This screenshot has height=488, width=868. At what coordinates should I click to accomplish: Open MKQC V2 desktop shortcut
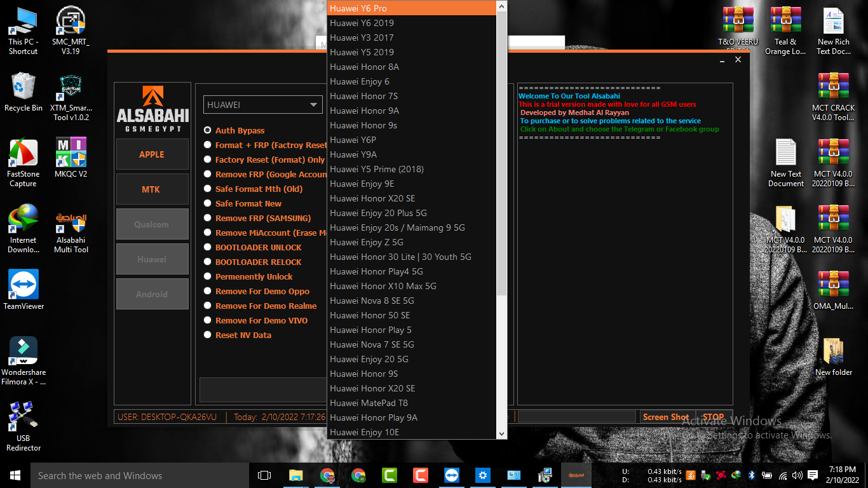click(x=71, y=158)
